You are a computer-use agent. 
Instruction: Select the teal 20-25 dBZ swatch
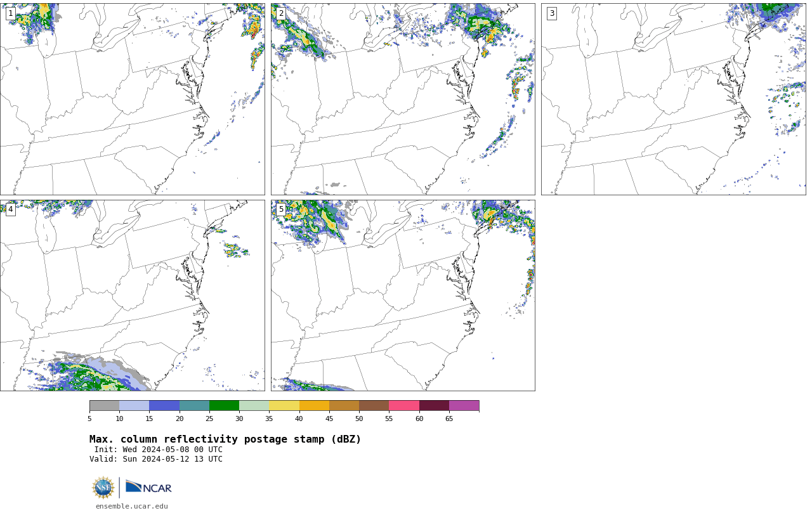click(194, 406)
